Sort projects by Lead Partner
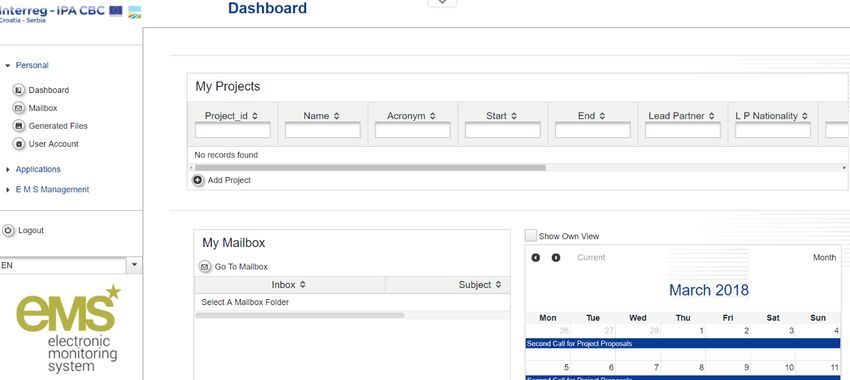850x380 pixels. click(711, 116)
